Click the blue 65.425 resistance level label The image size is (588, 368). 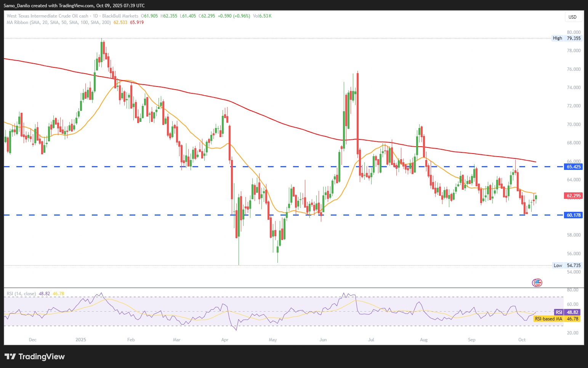tap(574, 167)
